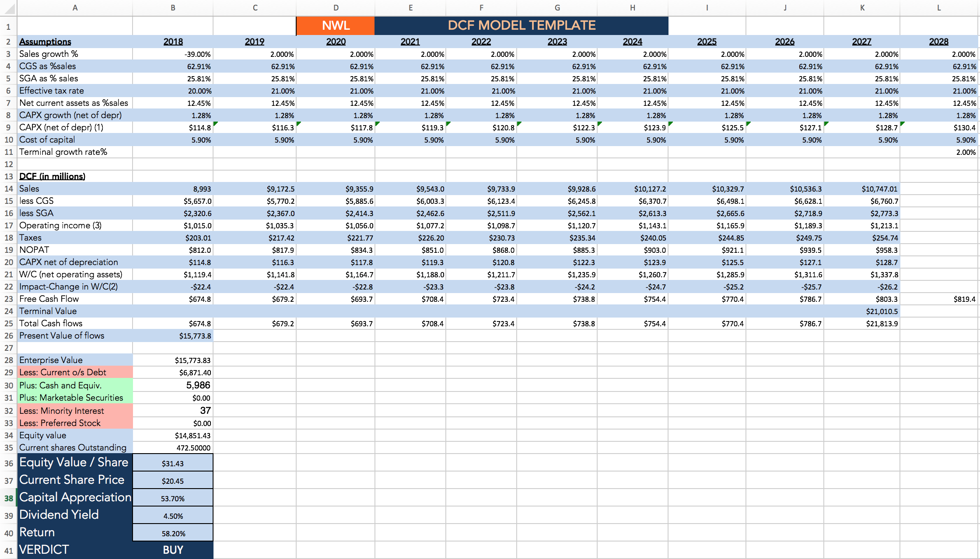Select the Plus: Marketable Securities label
The image size is (980, 559).
coord(75,398)
